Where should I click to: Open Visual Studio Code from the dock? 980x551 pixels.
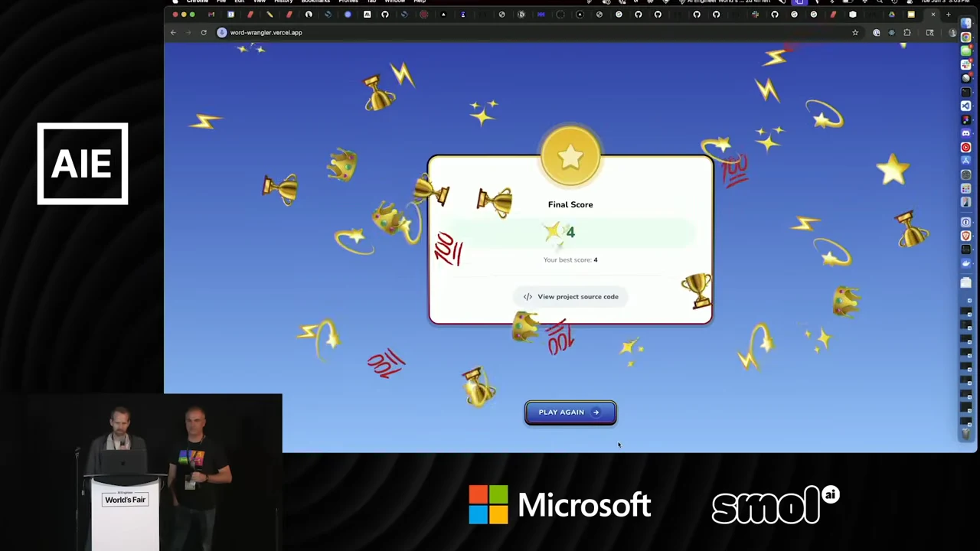pyautogui.click(x=966, y=106)
